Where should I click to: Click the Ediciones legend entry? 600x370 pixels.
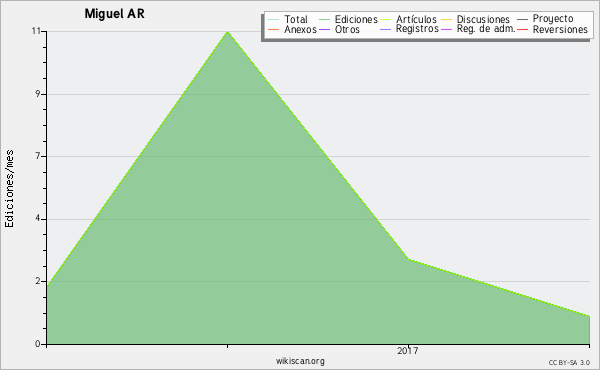pos(348,19)
